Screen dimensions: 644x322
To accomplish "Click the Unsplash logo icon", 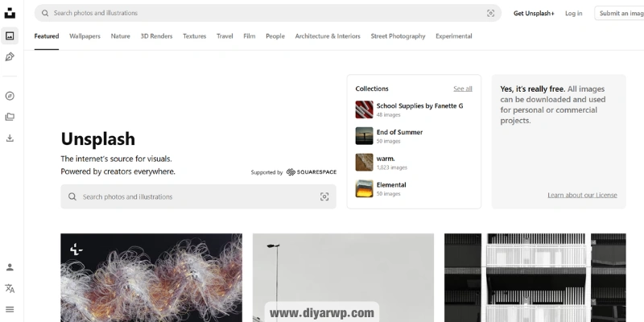I will pos(10,13).
